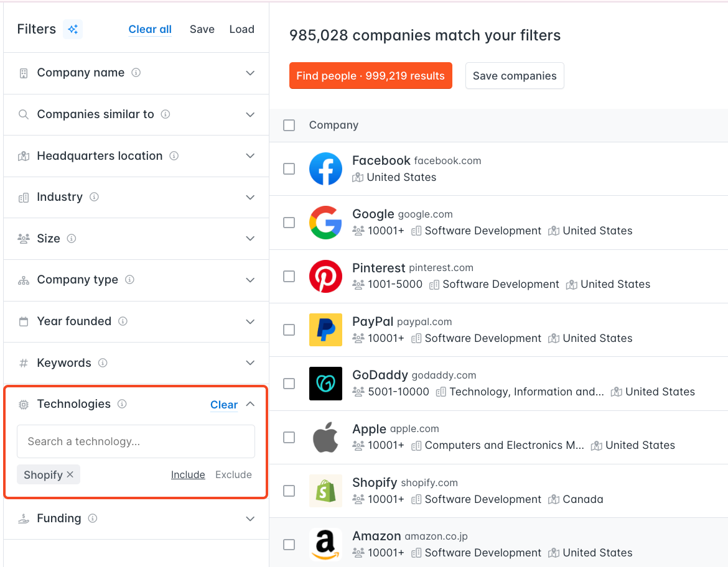Click the Shopify company logo
Screen dimensions: 728x567
[x=325, y=491]
